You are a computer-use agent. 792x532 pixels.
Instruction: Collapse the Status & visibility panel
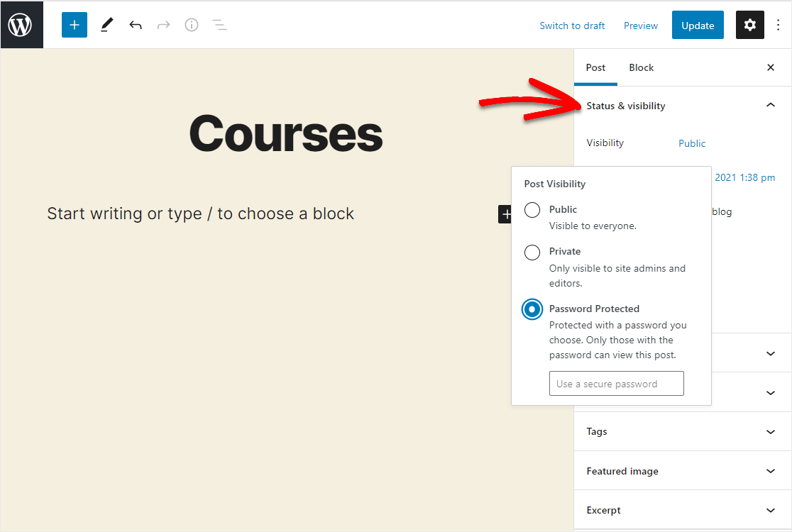(683, 106)
